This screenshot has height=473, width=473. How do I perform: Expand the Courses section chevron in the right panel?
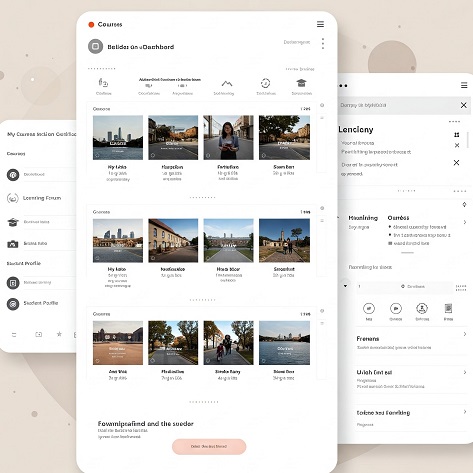tap(465, 222)
